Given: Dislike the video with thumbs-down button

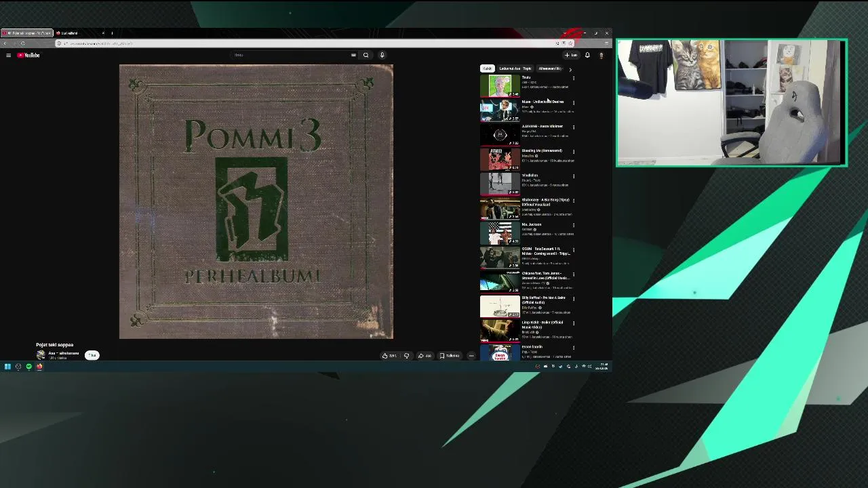Looking at the screenshot, I should 407,355.
